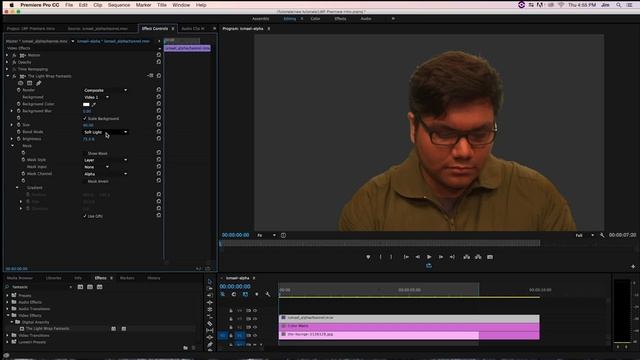Go to Out point button
Screen dimensions: 640x360
pos(452,257)
